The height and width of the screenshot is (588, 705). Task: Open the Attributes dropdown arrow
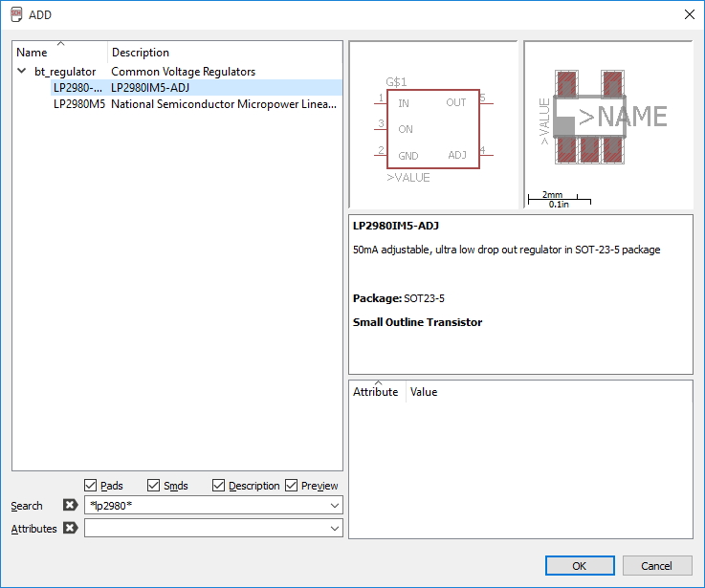pyautogui.click(x=335, y=528)
